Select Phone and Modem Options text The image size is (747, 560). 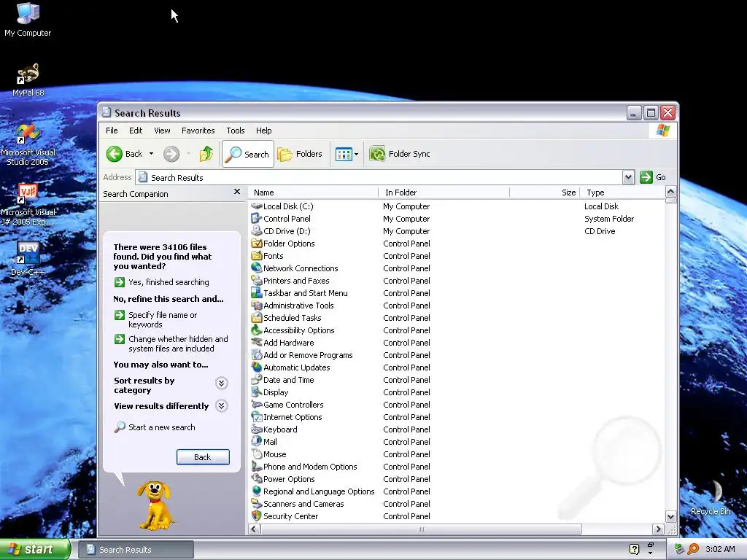tap(310, 467)
